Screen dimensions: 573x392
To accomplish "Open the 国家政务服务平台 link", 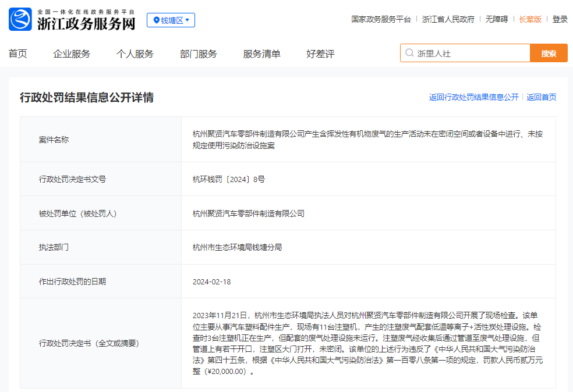I will (381, 19).
